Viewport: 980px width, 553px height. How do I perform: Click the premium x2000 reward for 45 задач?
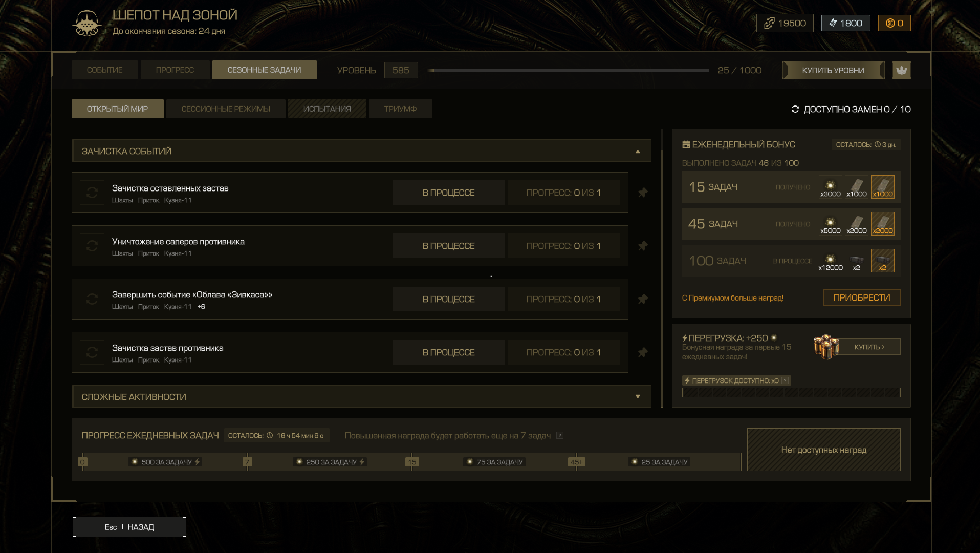pos(883,224)
